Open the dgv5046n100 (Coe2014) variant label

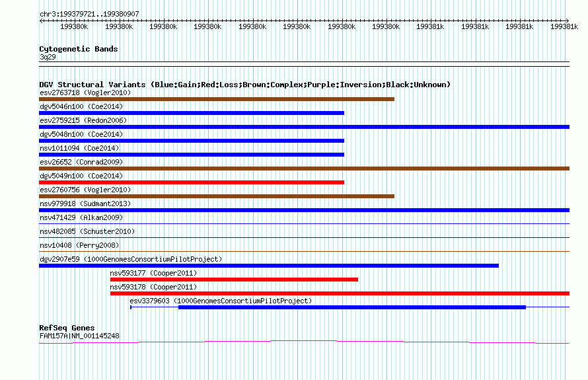click(81, 106)
